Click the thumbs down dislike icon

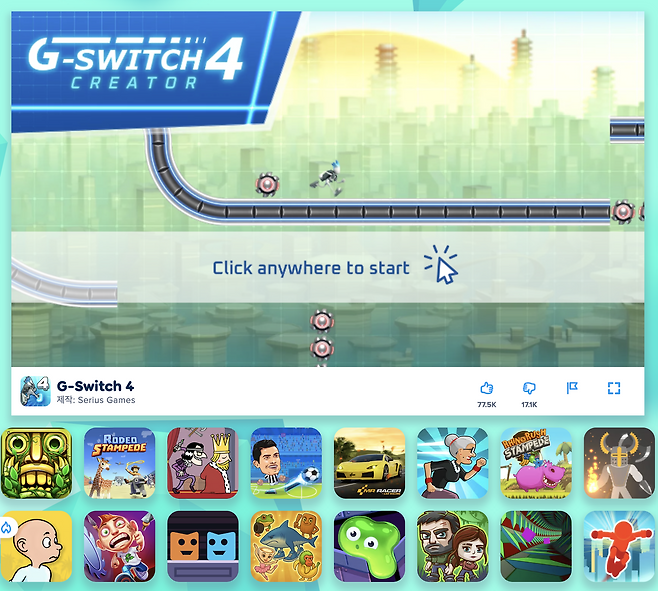pyautogui.click(x=529, y=388)
